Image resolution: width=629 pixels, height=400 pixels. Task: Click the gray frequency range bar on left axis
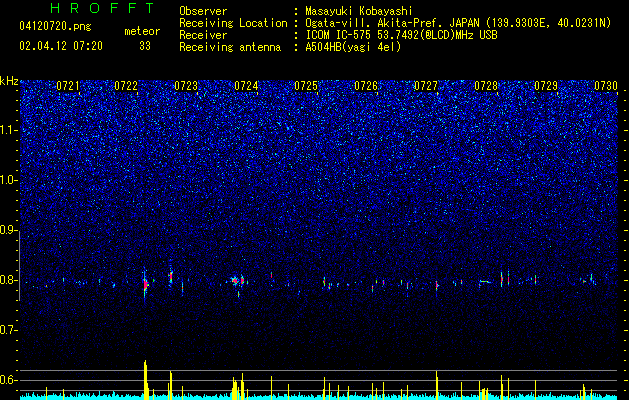[x=19, y=268]
